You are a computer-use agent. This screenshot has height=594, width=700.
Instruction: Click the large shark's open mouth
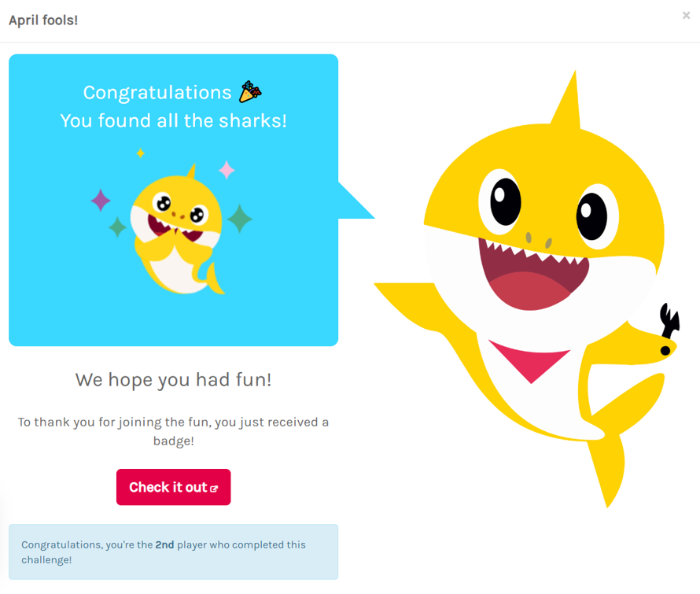[527, 279]
